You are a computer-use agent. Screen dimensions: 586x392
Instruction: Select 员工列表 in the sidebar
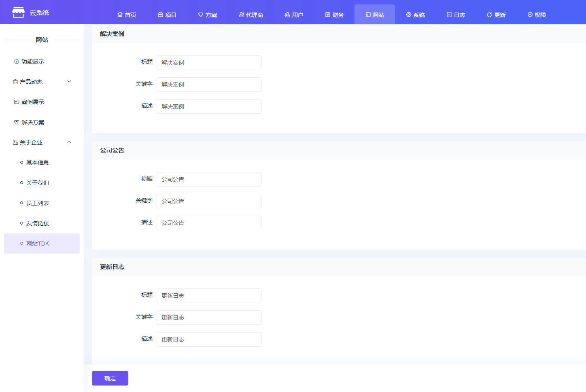(x=42, y=203)
